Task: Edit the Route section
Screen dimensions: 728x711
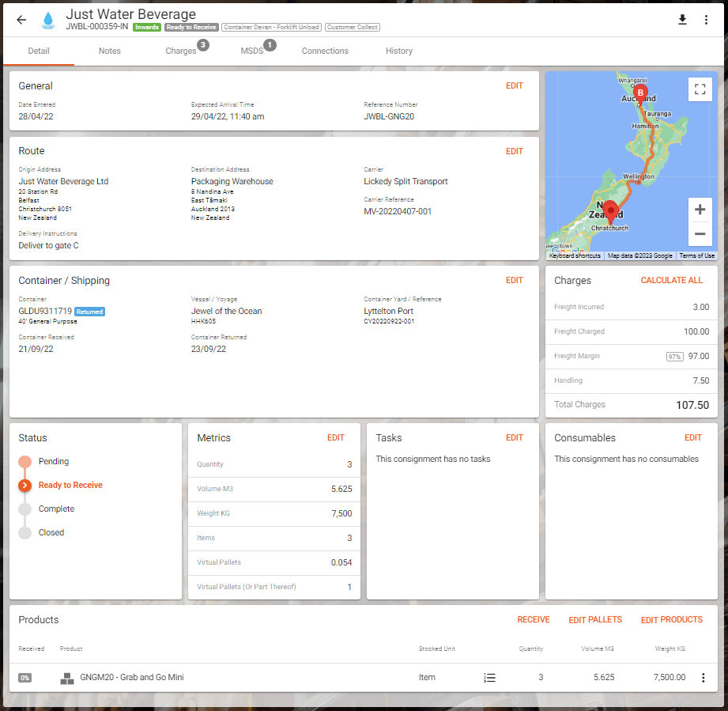Action: tap(515, 151)
